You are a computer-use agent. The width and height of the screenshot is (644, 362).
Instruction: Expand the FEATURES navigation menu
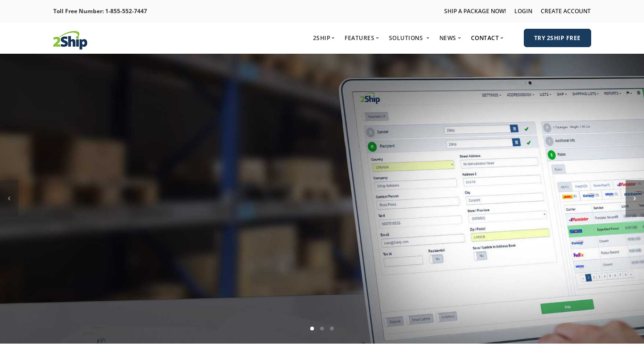point(362,38)
